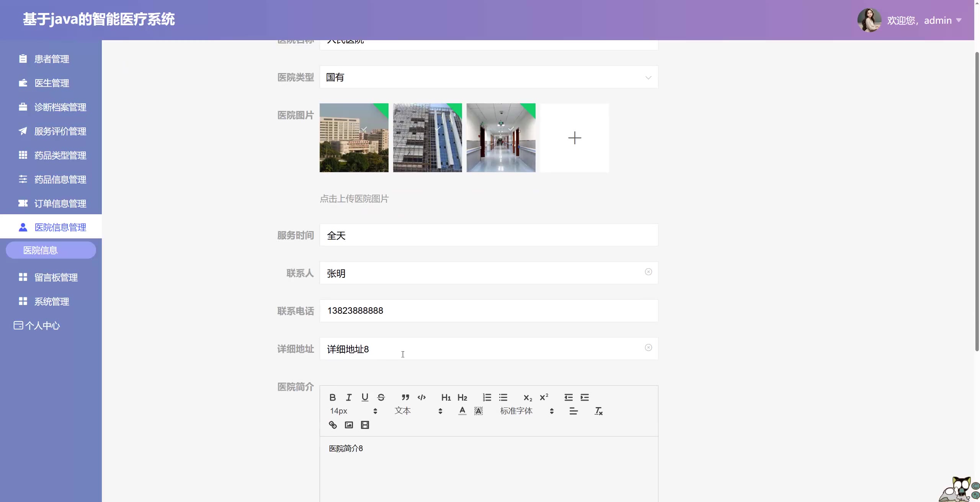Toggle Heading 1 style
980x502 pixels.
446,397
